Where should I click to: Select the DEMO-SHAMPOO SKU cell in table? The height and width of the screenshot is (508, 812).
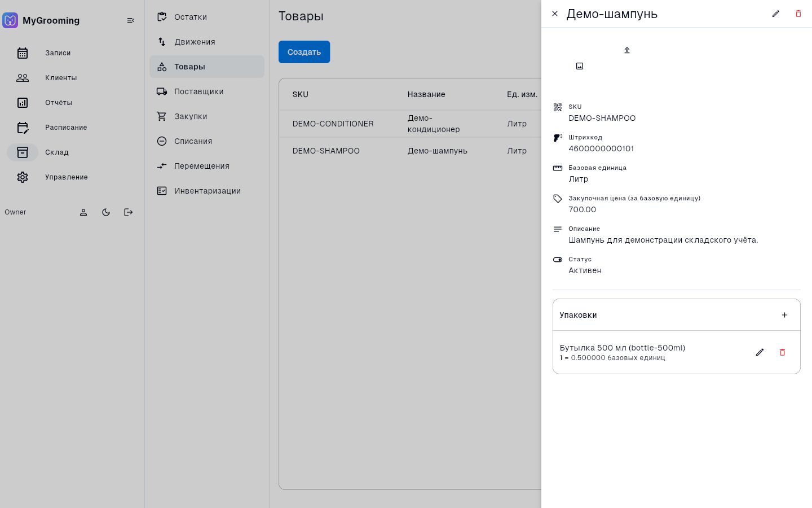(x=326, y=151)
